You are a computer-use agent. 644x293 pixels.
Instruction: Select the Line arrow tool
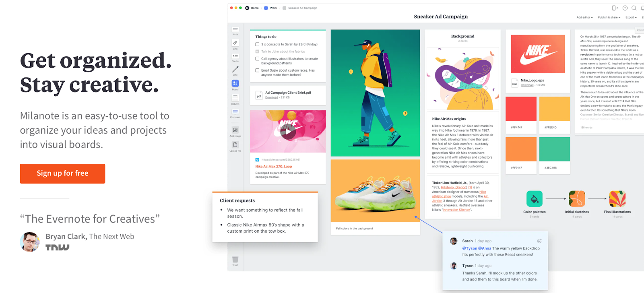235,69
